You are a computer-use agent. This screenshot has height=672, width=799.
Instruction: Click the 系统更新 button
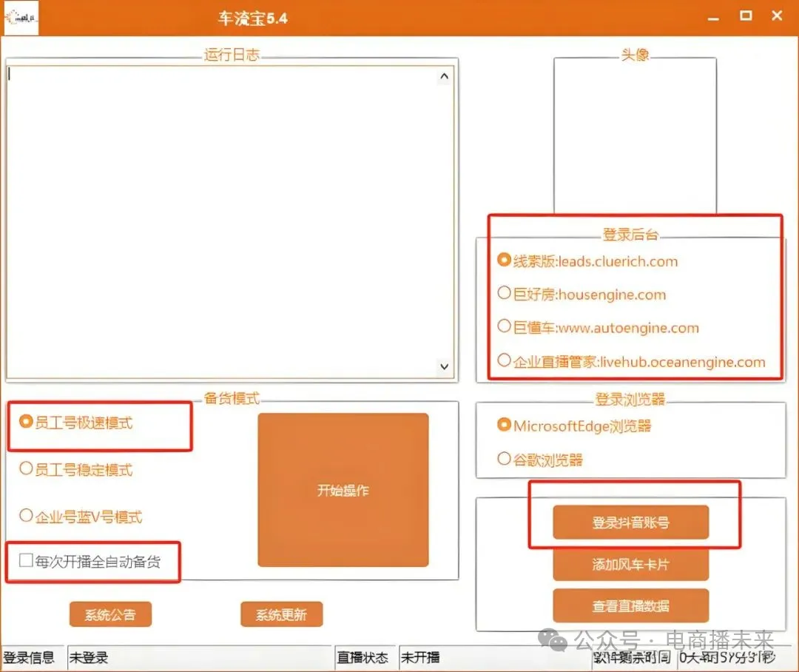click(x=281, y=614)
